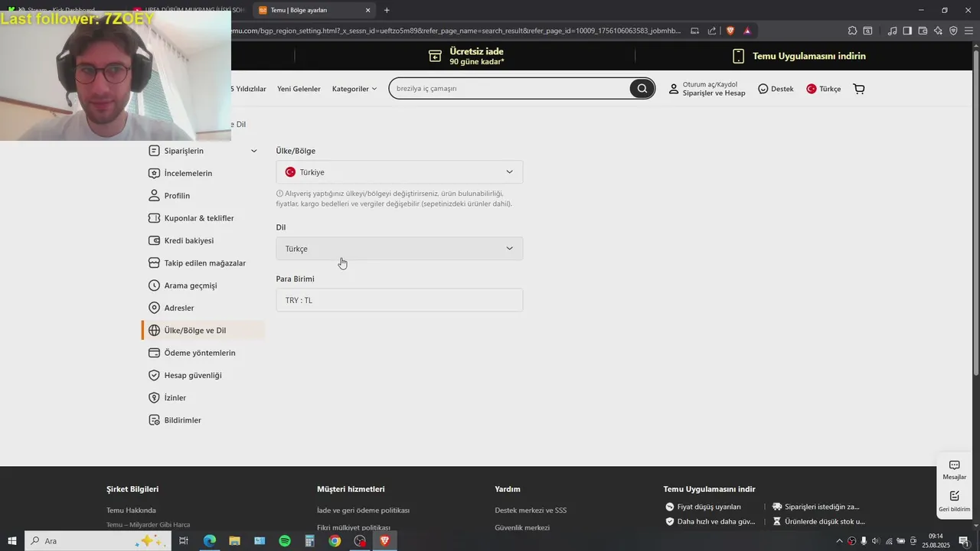Open File Explorer from taskbar

234,541
